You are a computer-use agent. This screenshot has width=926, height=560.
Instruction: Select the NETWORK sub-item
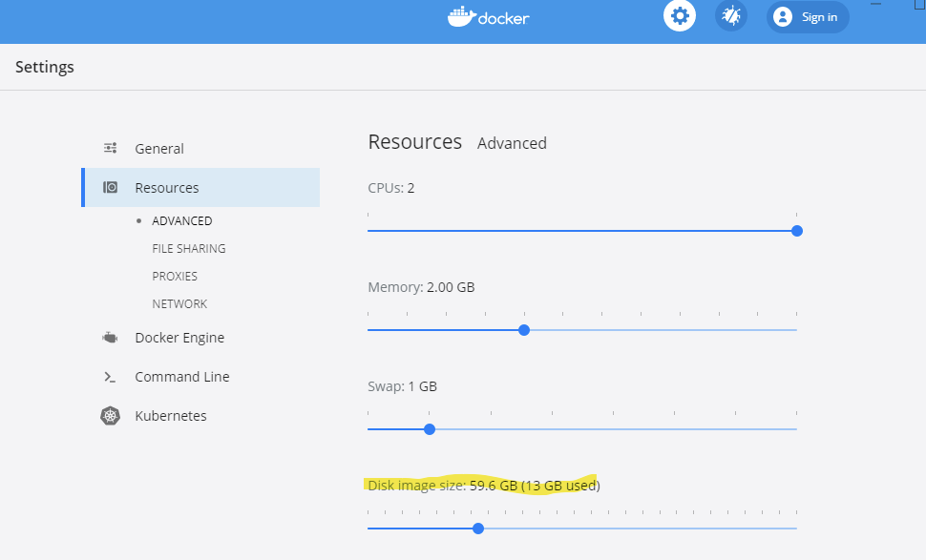(179, 304)
